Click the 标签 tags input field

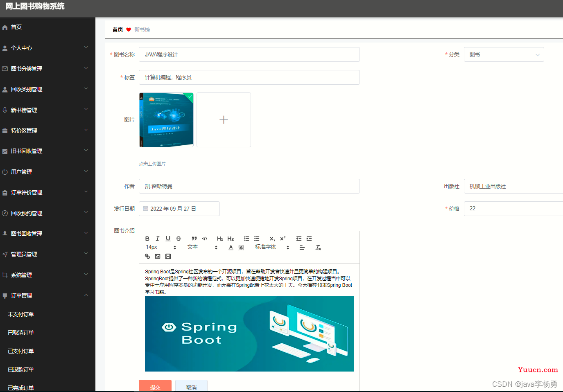tap(249, 77)
